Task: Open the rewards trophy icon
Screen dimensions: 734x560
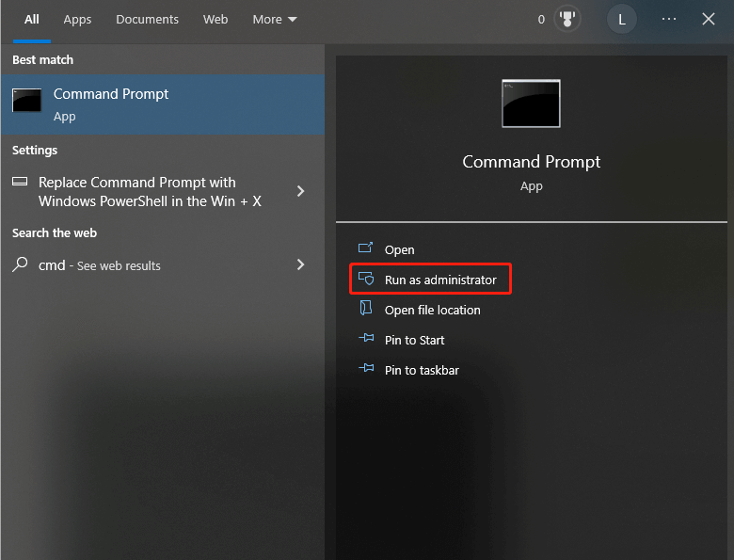Action: click(566, 19)
